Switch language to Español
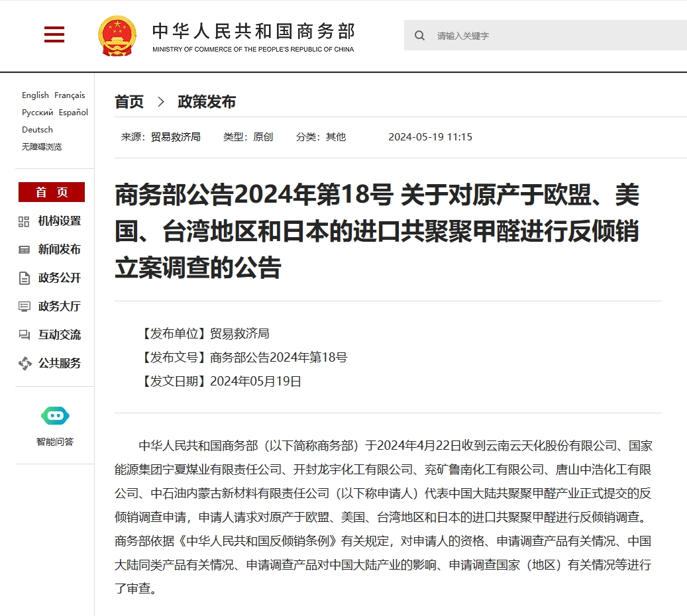The image size is (687, 616). click(x=73, y=113)
